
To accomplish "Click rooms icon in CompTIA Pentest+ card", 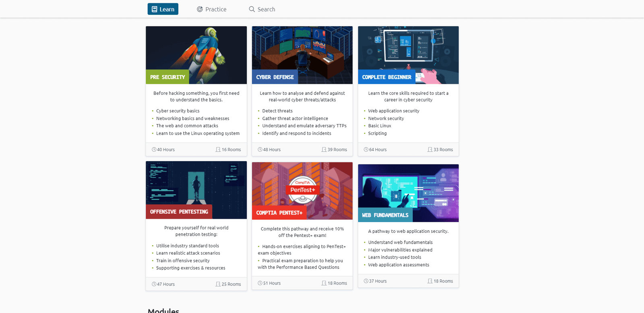I will coord(324,283).
